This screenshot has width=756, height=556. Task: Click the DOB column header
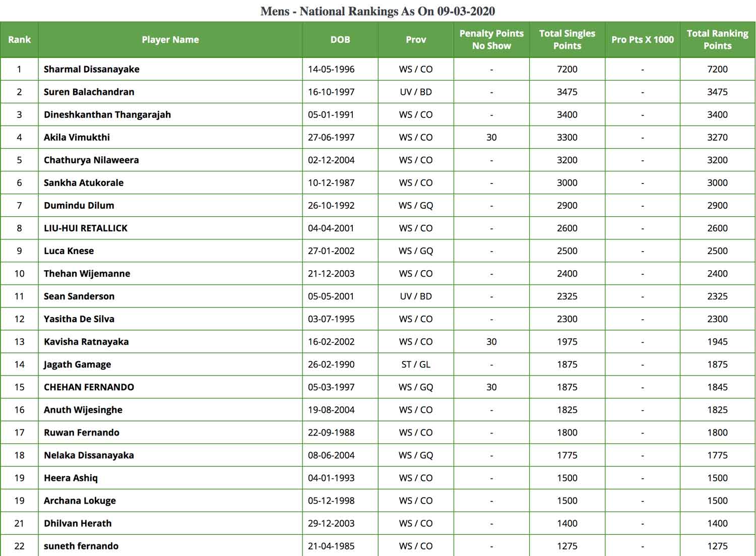[x=340, y=39]
